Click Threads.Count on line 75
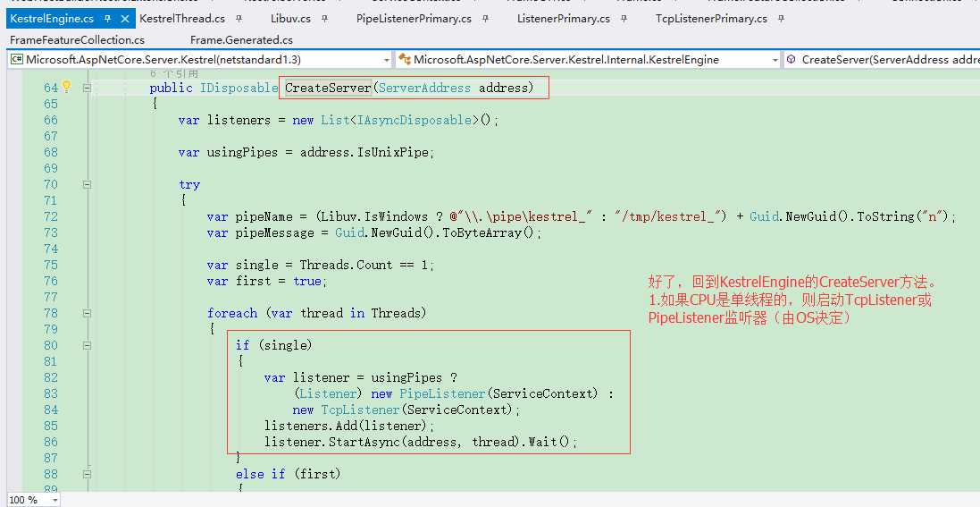 tap(347, 265)
